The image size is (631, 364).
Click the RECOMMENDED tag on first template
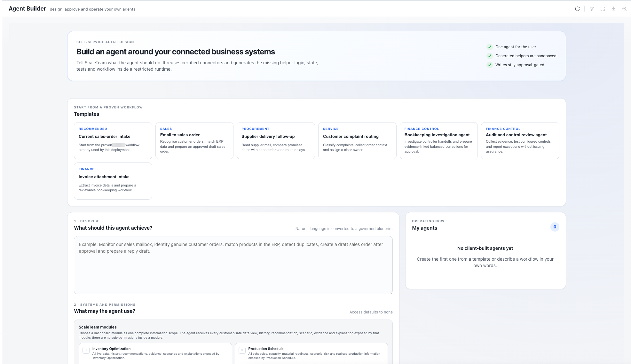[93, 129]
